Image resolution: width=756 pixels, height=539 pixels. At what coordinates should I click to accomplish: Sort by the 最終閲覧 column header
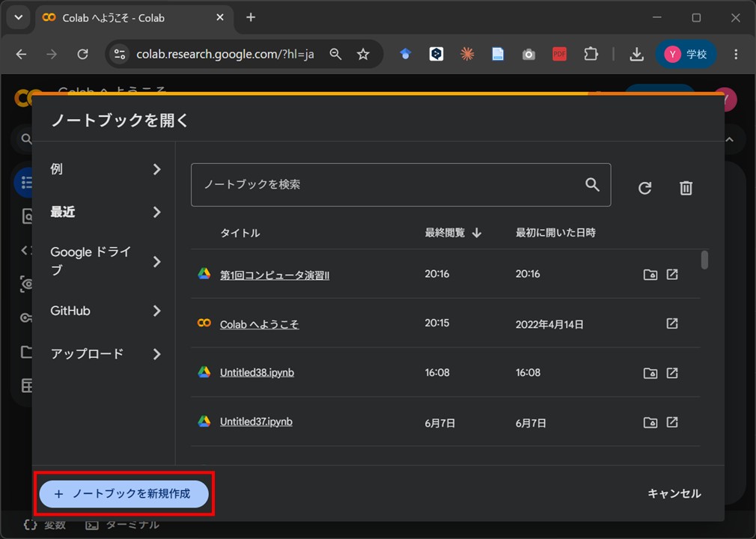pos(453,233)
